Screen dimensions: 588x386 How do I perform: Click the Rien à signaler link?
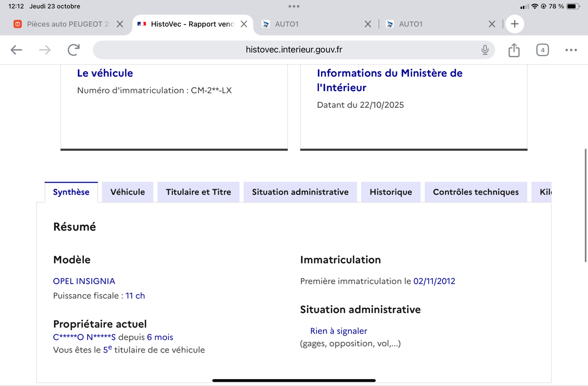339,331
